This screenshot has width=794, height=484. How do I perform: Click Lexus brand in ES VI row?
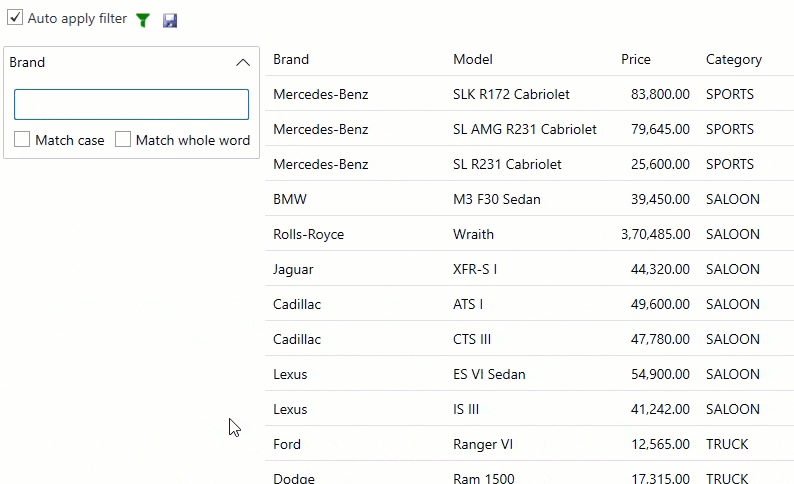(290, 374)
